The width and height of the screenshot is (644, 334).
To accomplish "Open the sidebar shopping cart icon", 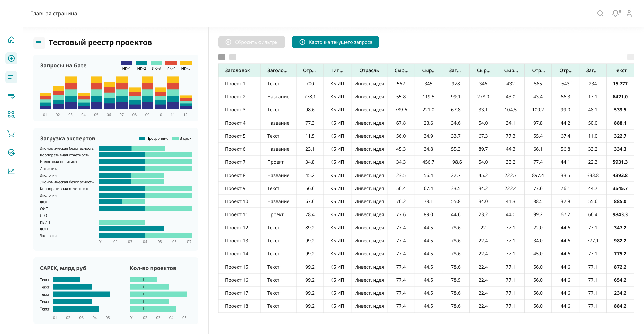I will [x=11, y=134].
